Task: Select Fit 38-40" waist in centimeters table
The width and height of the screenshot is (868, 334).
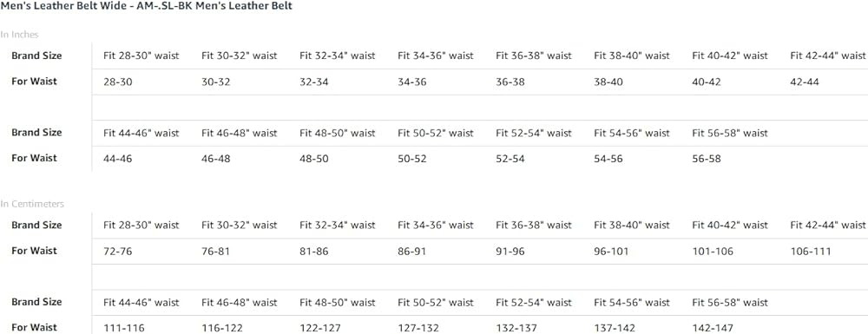Action: coord(632,225)
